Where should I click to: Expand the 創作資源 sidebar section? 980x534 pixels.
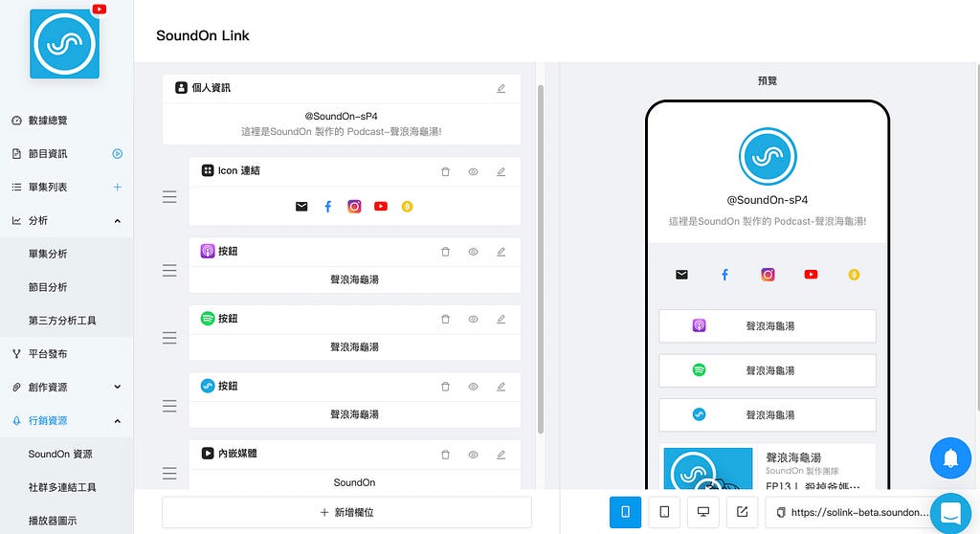[x=118, y=387]
